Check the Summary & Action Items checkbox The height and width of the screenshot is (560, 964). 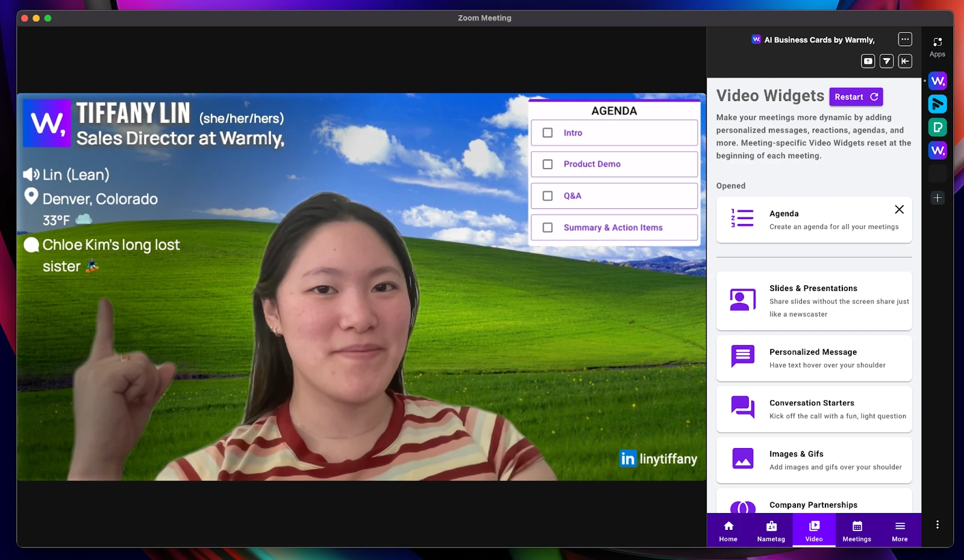point(548,228)
